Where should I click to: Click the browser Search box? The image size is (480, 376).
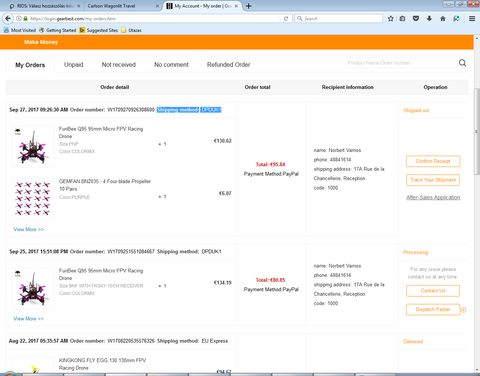(x=339, y=19)
